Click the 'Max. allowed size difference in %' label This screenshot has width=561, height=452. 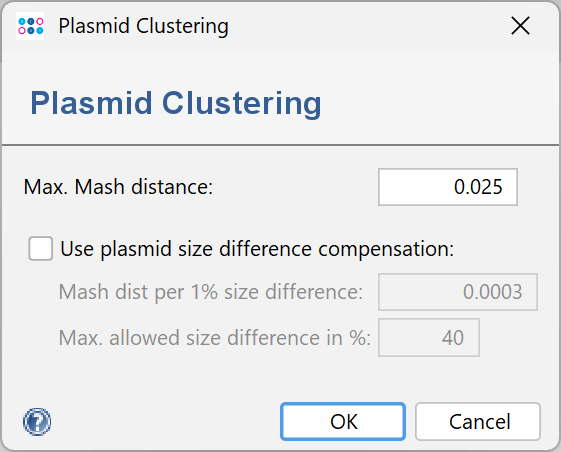click(x=215, y=337)
